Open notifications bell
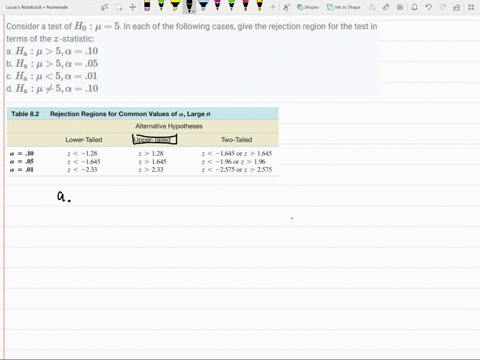The width and height of the screenshot is (480, 360). click(414, 7)
